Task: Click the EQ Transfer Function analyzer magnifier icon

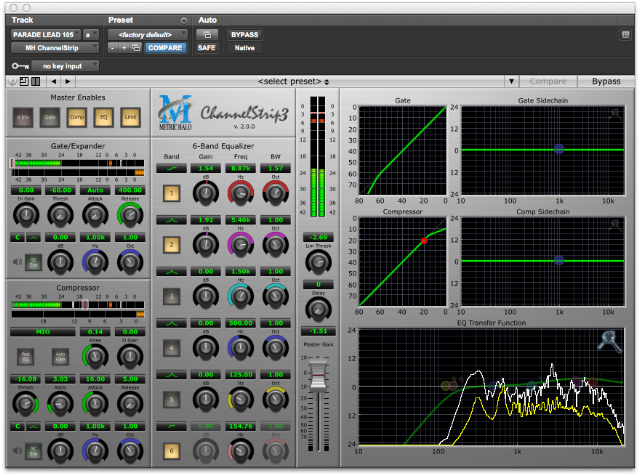Action: tap(610, 341)
